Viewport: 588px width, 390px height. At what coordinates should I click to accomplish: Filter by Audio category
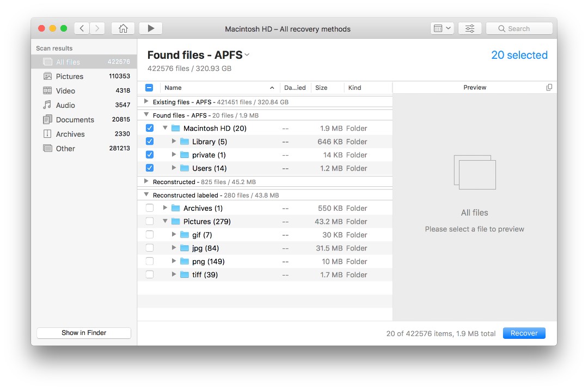(x=84, y=105)
